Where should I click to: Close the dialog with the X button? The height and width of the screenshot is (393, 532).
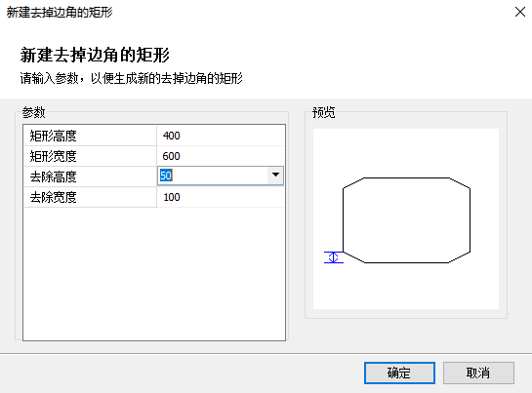click(519, 12)
